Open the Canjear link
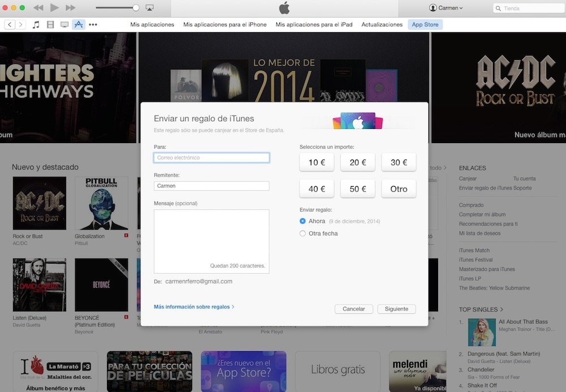The image size is (566, 392). [x=468, y=179]
